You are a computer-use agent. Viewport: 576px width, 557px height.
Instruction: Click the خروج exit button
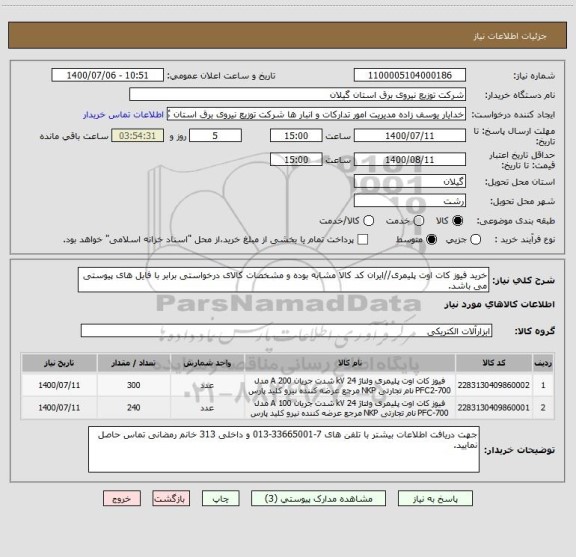122,499
